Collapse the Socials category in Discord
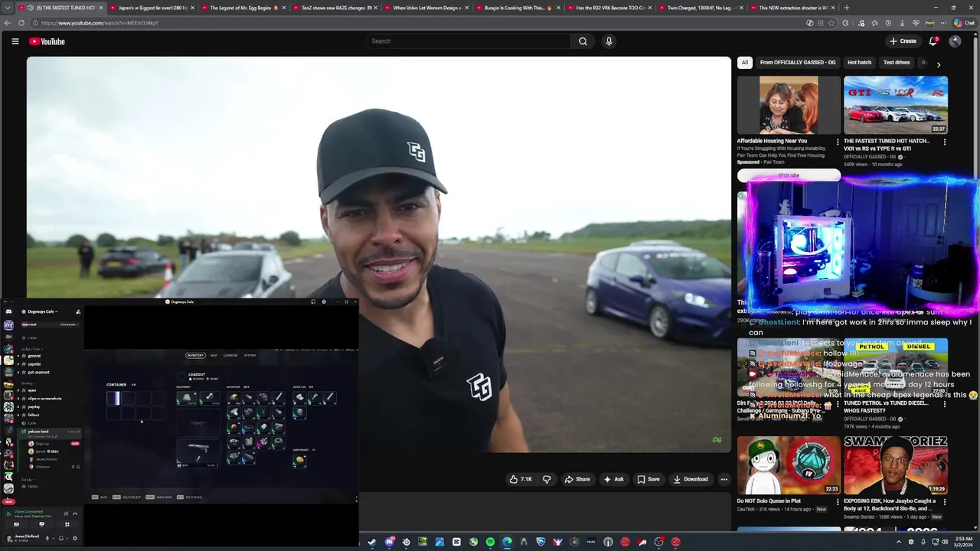Image resolution: width=980 pixels, height=551 pixels. 28,479
